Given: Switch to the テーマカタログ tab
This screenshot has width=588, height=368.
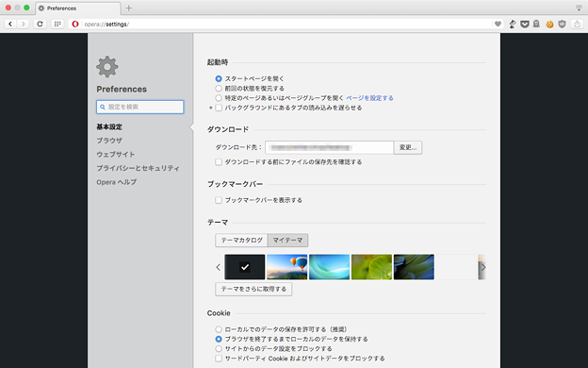Looking at the screenshot, I should [241, 241].
